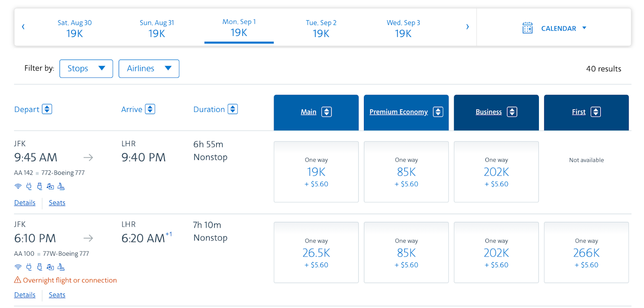Click the Arrive column label

pos(132,110)
